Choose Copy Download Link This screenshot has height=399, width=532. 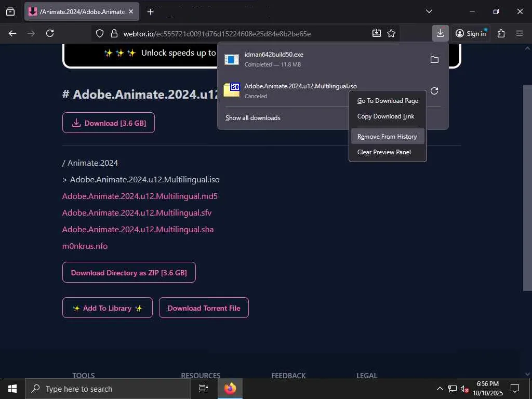tap(388, 116)
